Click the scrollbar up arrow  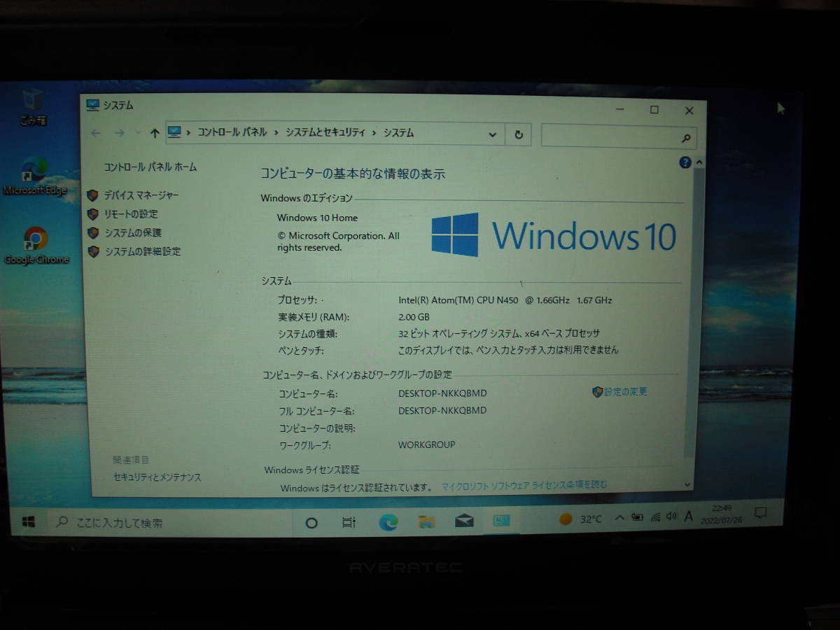[699, 162]
